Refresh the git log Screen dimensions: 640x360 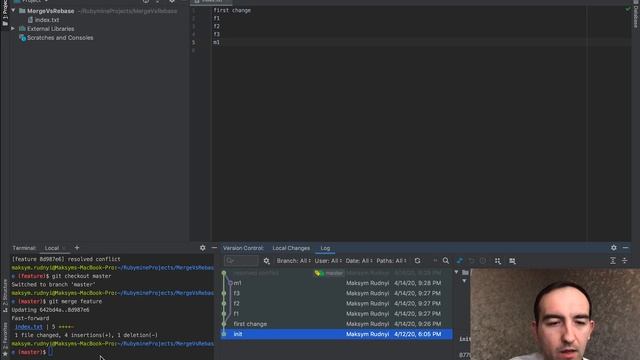417,261
